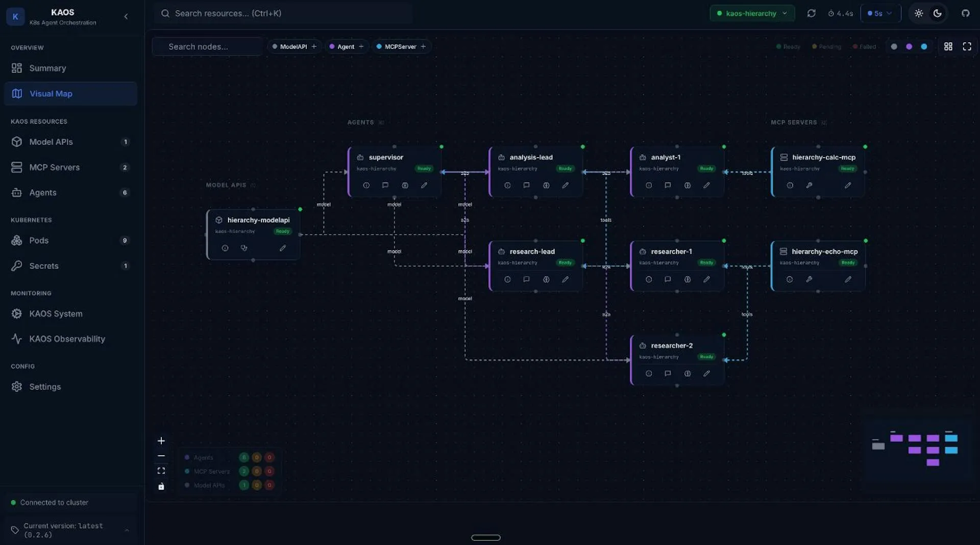Screen dimensions: 980x545
Task: Edit the research-lead agent
Action: point(566,279)
